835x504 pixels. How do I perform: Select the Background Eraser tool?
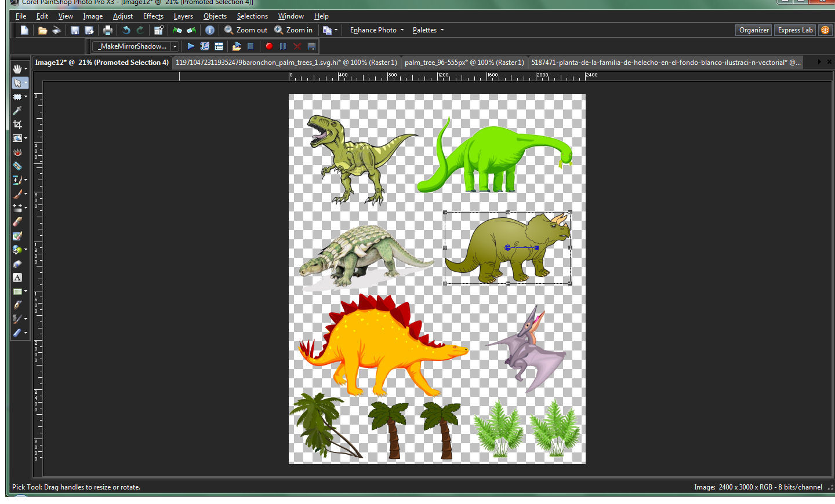(17, 236)
